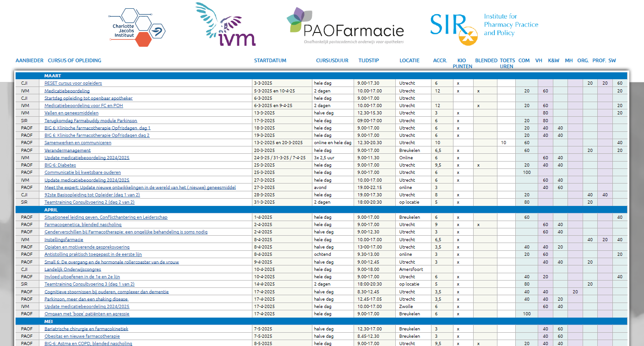Click the Charlotte Jacobs Instituut logo
Viewport: 644px width, 346px height.
pyautogui.click(x=137, y=27)
